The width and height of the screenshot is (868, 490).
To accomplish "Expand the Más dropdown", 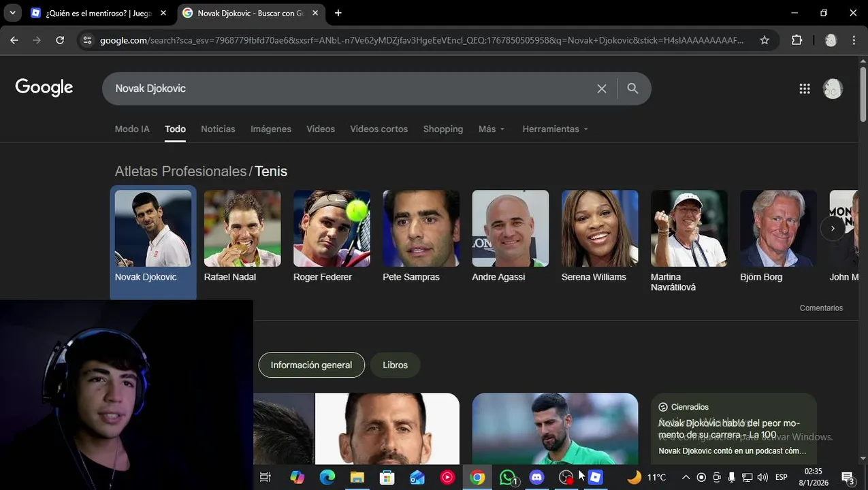I will pos(492,129).
